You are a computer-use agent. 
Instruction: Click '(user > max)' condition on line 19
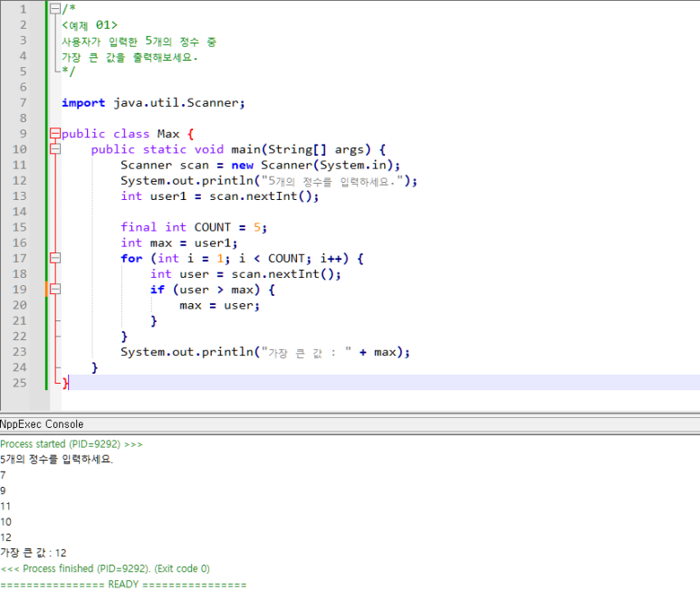tap(216, 290)
